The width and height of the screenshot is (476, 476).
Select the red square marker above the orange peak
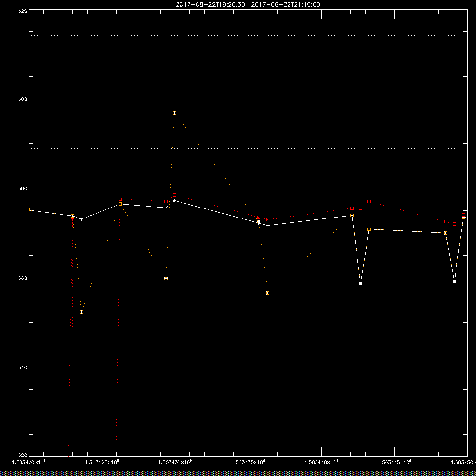[175, 195]
